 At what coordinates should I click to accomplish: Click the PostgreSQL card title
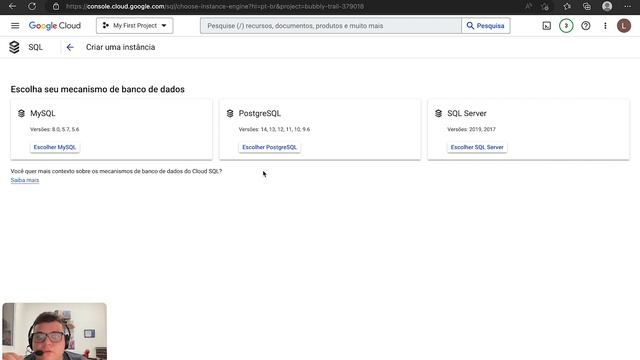pos(260,113)
